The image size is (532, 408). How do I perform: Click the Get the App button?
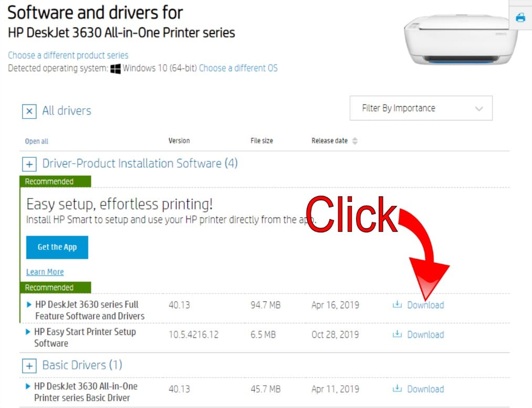pyautogui.click(x=57, y=247)
